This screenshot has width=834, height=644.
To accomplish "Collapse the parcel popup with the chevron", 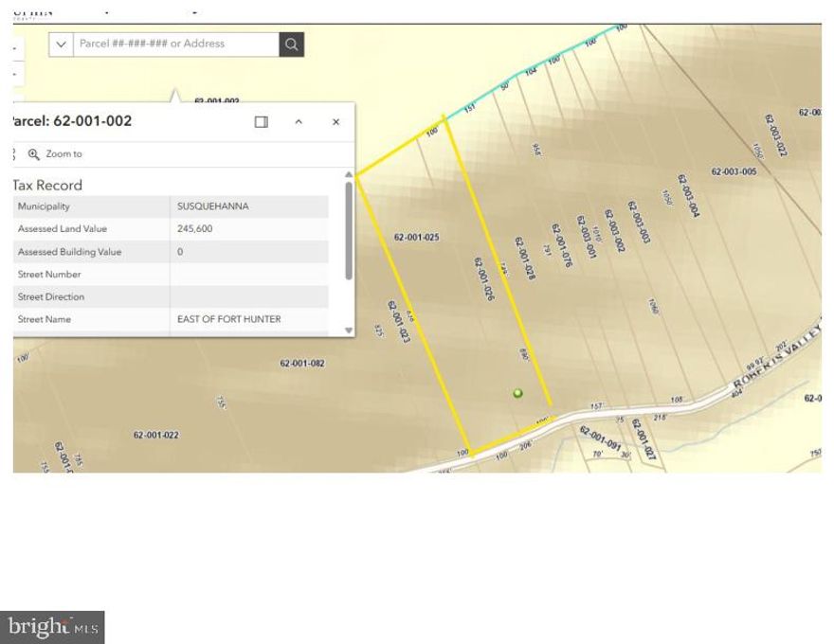I will click(299, 121).
